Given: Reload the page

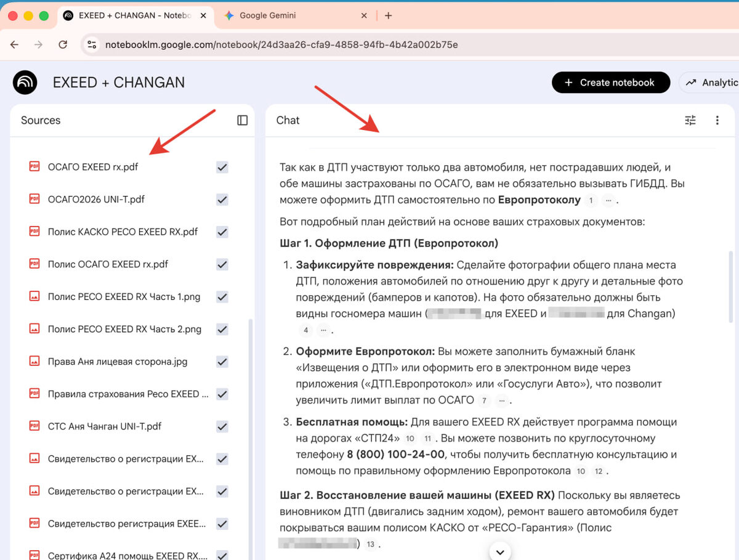Looking at the screenshot, I should click(x=63, y=44).
